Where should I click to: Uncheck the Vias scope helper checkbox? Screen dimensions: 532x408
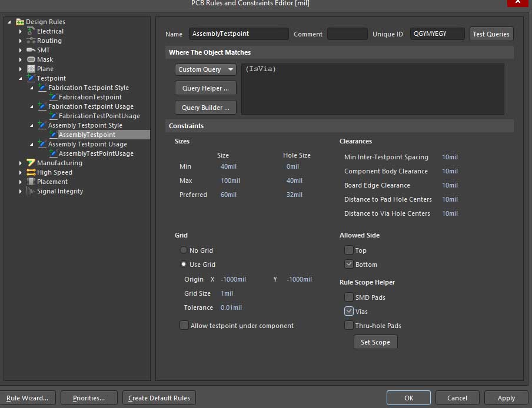coord(349,312)
